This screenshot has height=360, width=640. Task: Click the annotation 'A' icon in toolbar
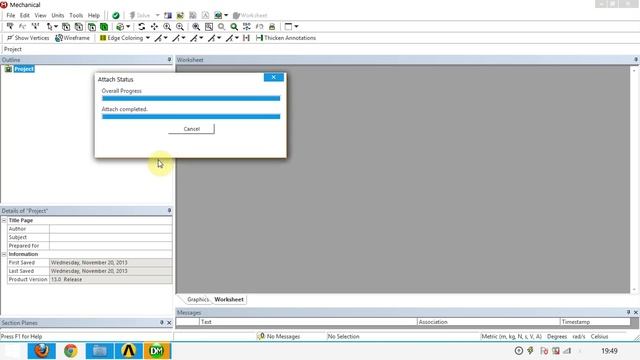[x=205, y=16]
